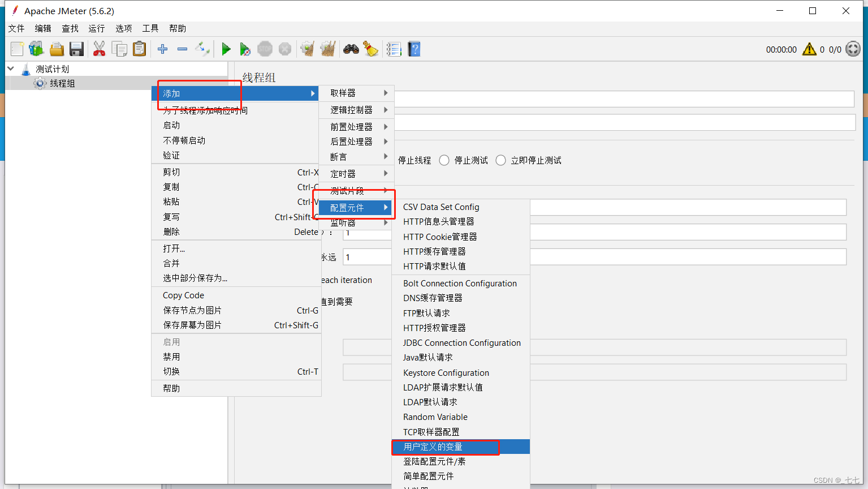
Task: Open 取样器 submenu
Action: tap(356, 93)
